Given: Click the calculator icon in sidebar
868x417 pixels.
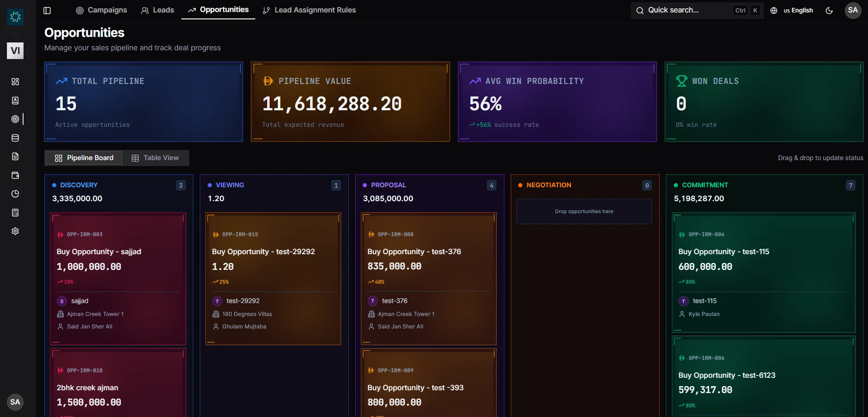Looking at the screenshot, I should [15, 213].
